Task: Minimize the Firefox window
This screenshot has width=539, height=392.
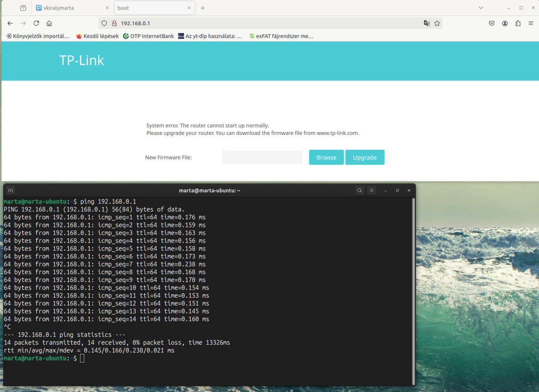Action: click(509, 8)
